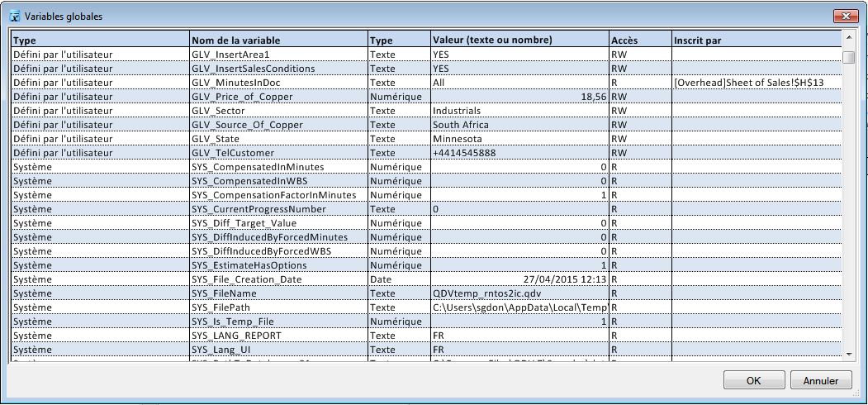Click the 'Valeur (texte ou nombre)' column header
Viewport: 868px width, 405px height.
pos(519,40)
